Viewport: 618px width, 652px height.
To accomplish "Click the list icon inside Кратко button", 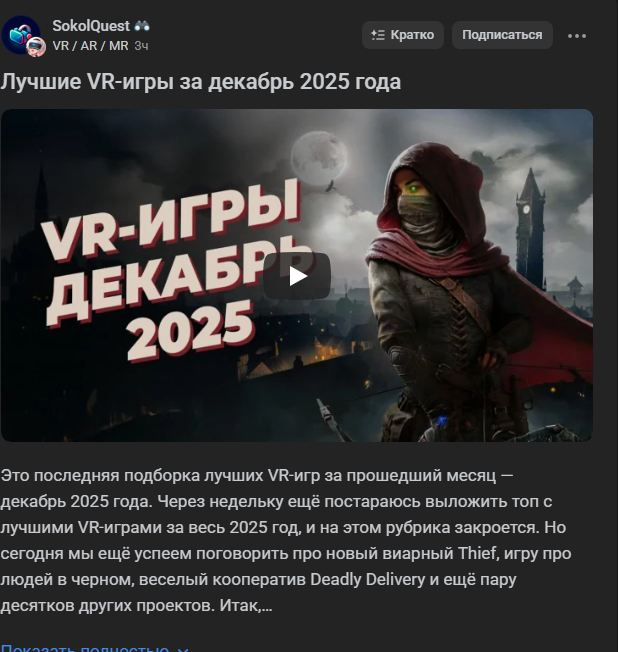I will [x=378, y=35].
